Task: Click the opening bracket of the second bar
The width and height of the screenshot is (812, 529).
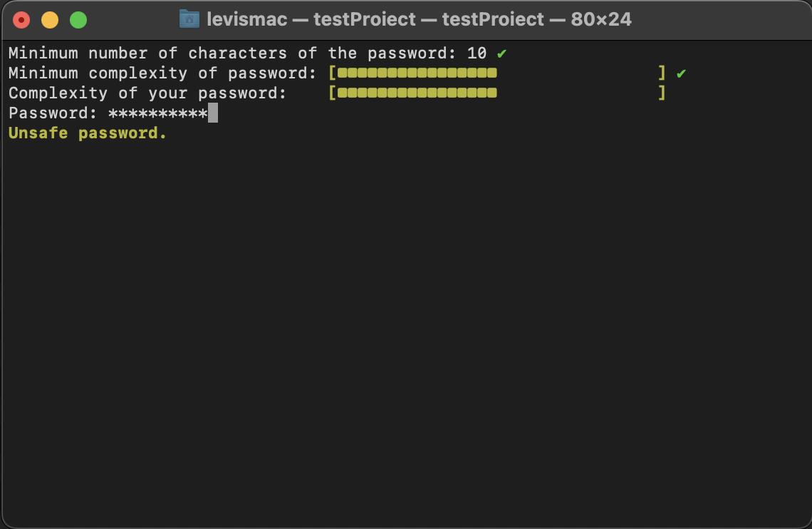Action: pos(332,93)
